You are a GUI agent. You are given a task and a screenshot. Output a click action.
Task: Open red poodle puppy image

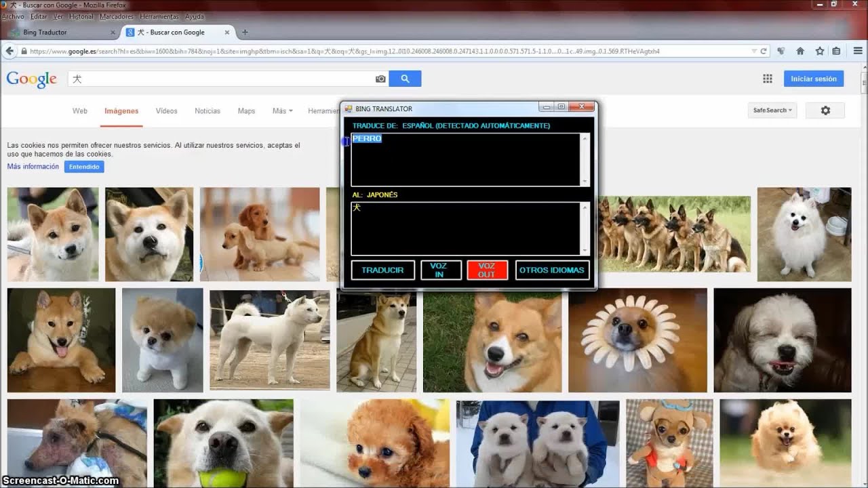coord(375,443)
